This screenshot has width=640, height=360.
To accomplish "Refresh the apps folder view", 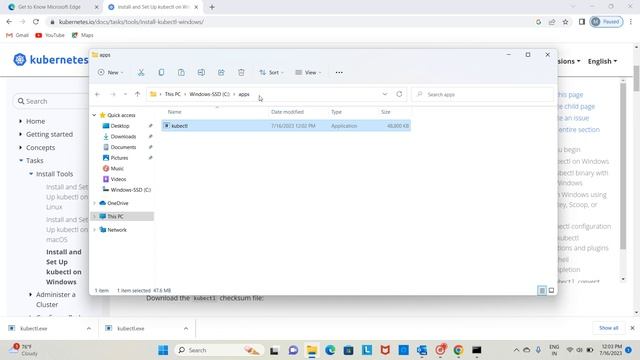I will 399,94.
